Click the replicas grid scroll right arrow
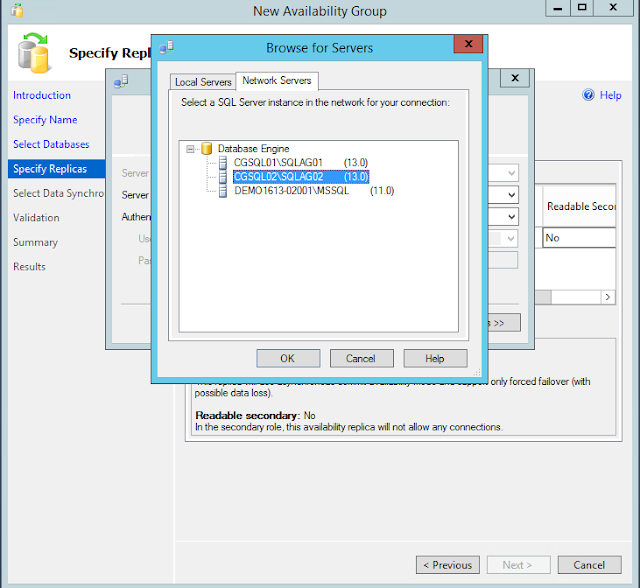This screenshot has height=588, width=640. (x=608, y=297)
